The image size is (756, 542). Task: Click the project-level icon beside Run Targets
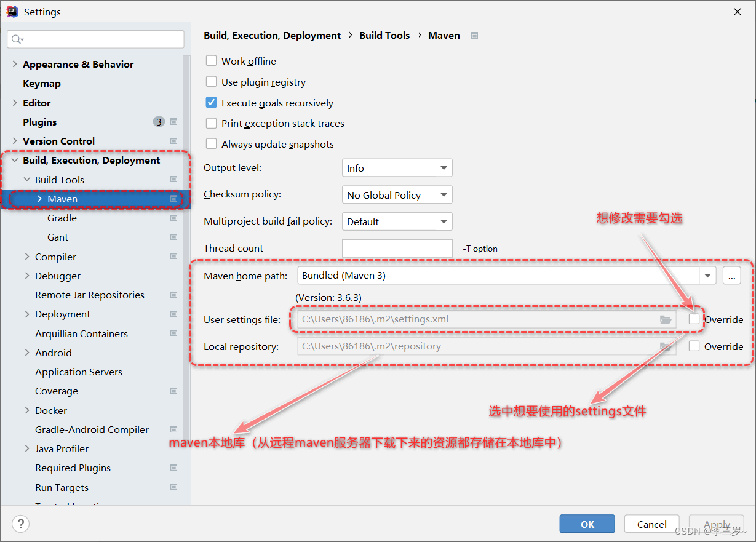tap(173, 487)
